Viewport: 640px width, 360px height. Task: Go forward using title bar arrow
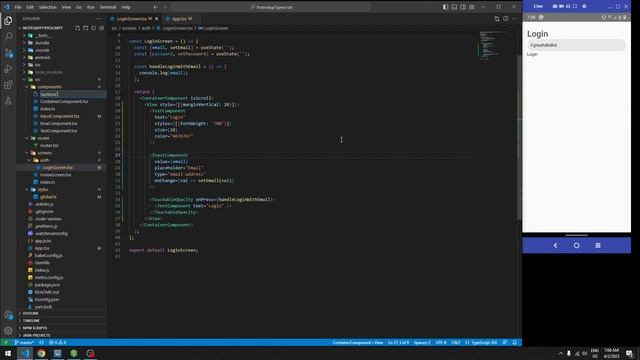(x=165, y=7)
